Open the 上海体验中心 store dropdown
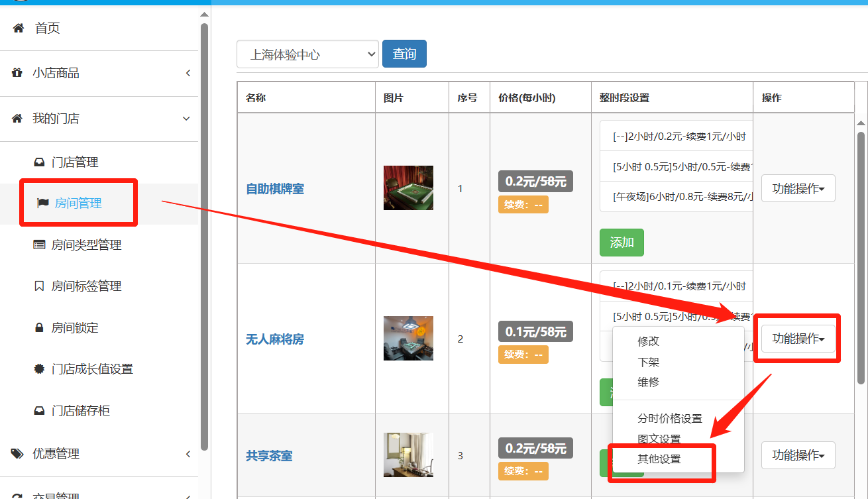 (307, 54)
